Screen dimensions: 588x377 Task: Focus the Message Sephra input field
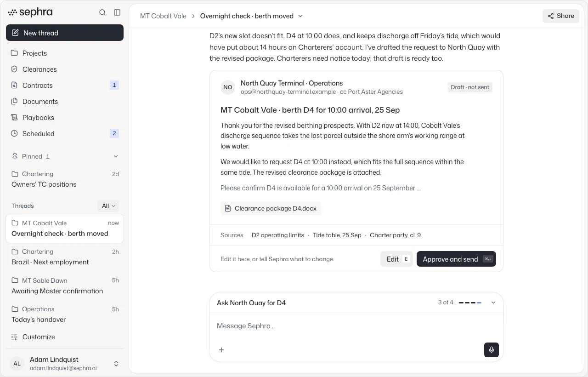pyautogui.click(x=356, y=326)
